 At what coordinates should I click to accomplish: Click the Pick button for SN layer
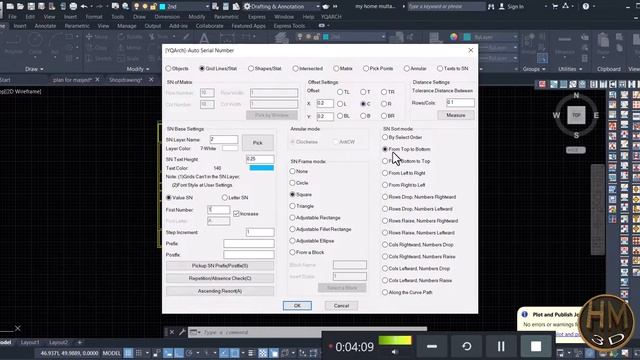(258, 143)
